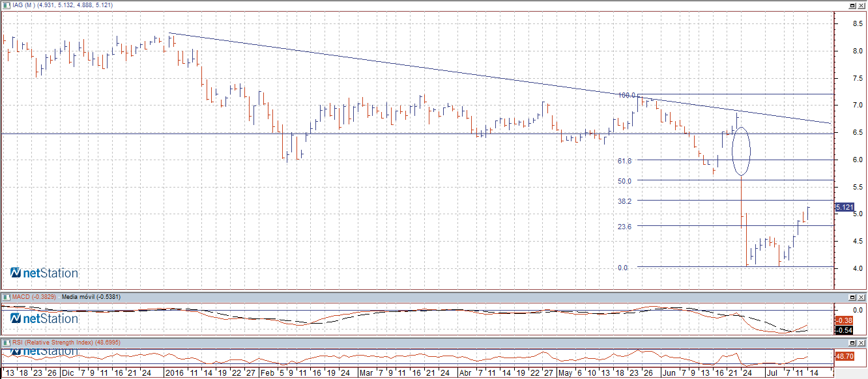Viewport: 868px width, 379px height.
Task: Click the RSI panel icon
Action: [5, 342]
